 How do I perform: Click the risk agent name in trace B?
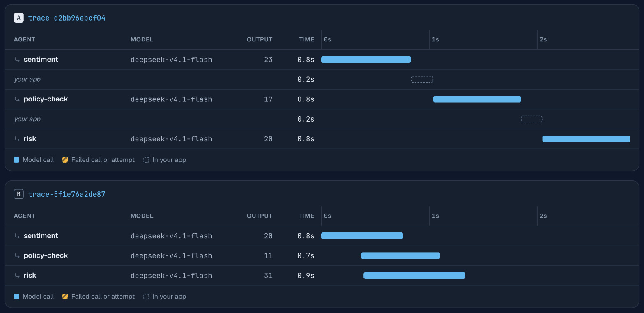(30, 276)
